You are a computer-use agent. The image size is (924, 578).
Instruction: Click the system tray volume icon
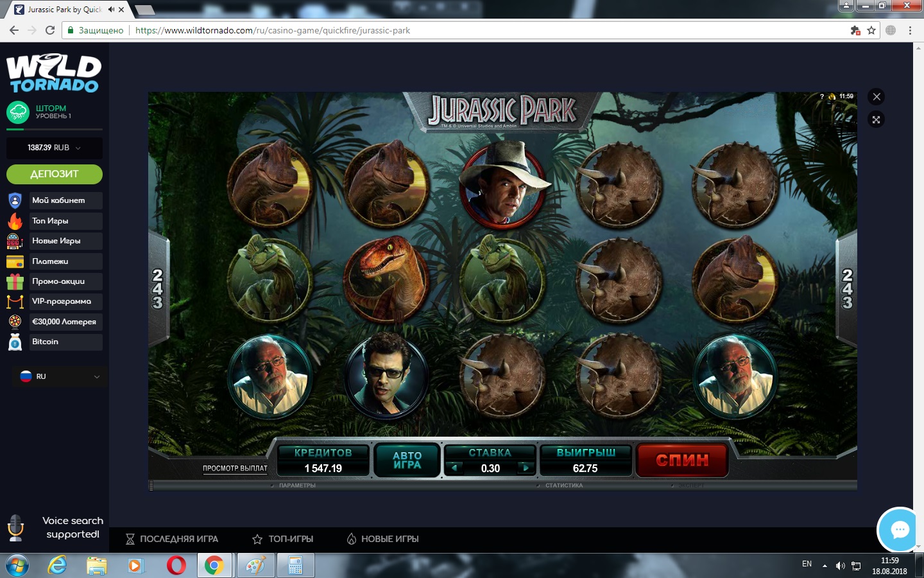point(840,566)
